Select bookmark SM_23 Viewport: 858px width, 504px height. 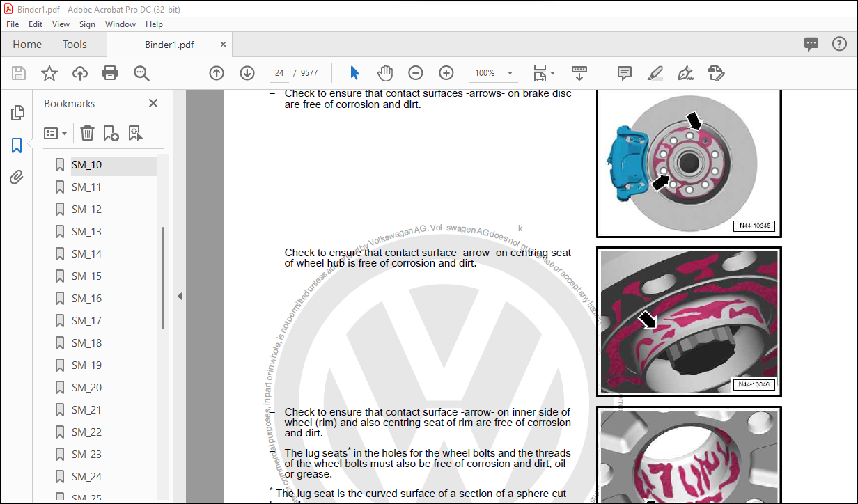pos(86,455)
